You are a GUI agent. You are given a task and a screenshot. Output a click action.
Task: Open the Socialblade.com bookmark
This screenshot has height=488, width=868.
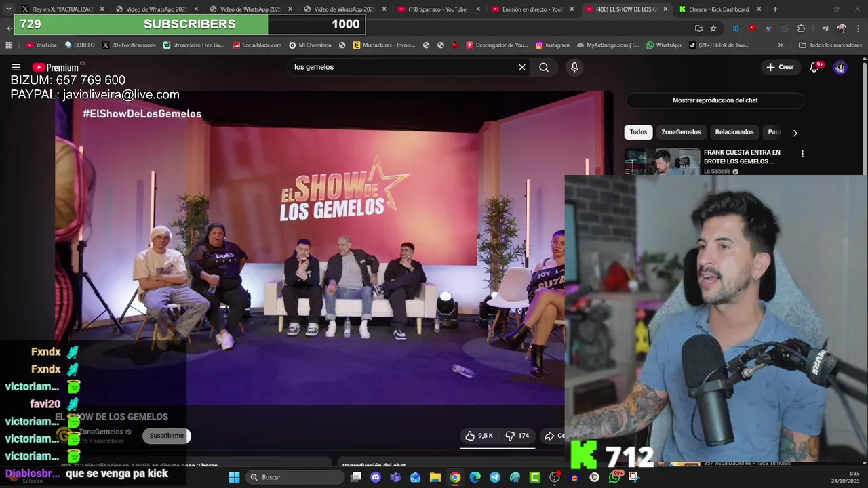coord(257,45)
